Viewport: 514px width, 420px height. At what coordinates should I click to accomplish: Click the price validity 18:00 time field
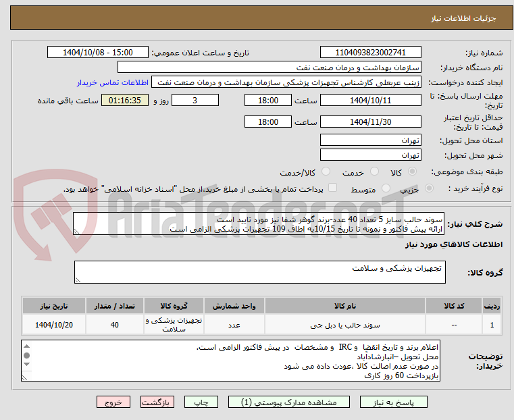tap(268, 122)
